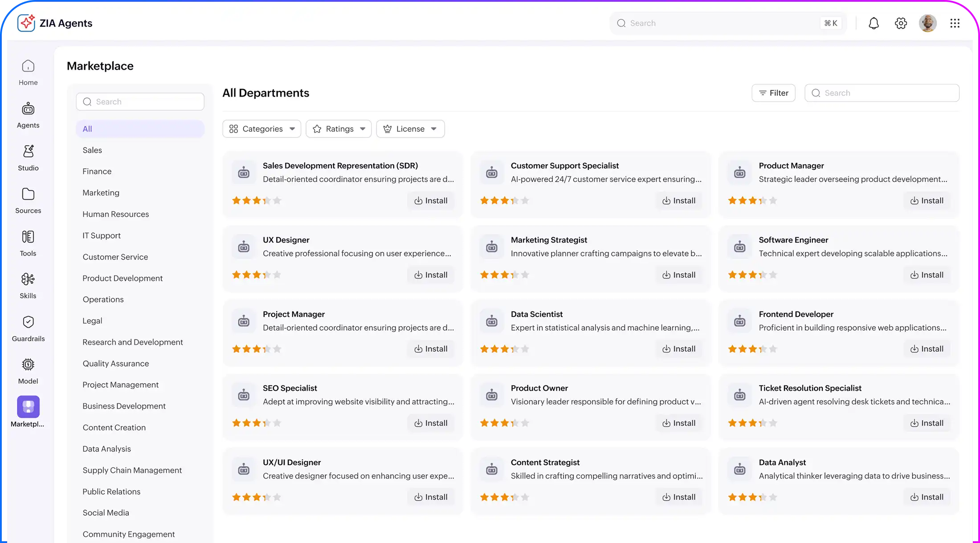
Task: Select Quality Assurance department
Action: [116, 364]
